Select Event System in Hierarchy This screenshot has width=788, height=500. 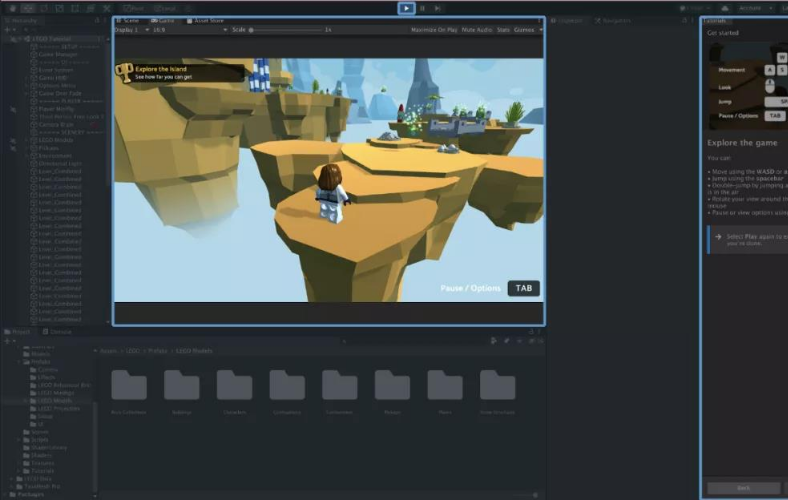click(56, 70)
